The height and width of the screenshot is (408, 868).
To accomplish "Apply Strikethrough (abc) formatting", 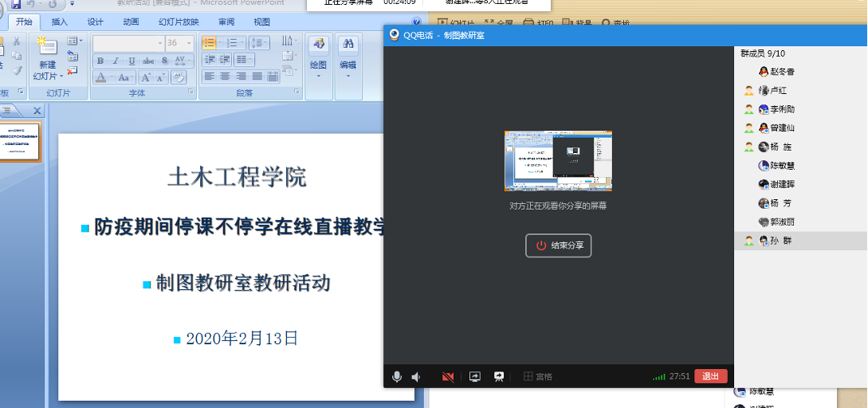I will click(148, 61).
